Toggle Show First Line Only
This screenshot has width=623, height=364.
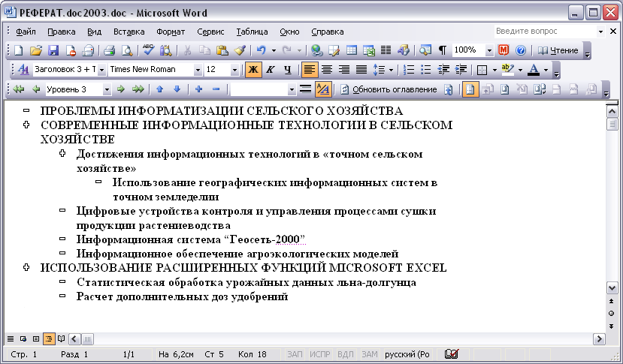click(306, 89)
